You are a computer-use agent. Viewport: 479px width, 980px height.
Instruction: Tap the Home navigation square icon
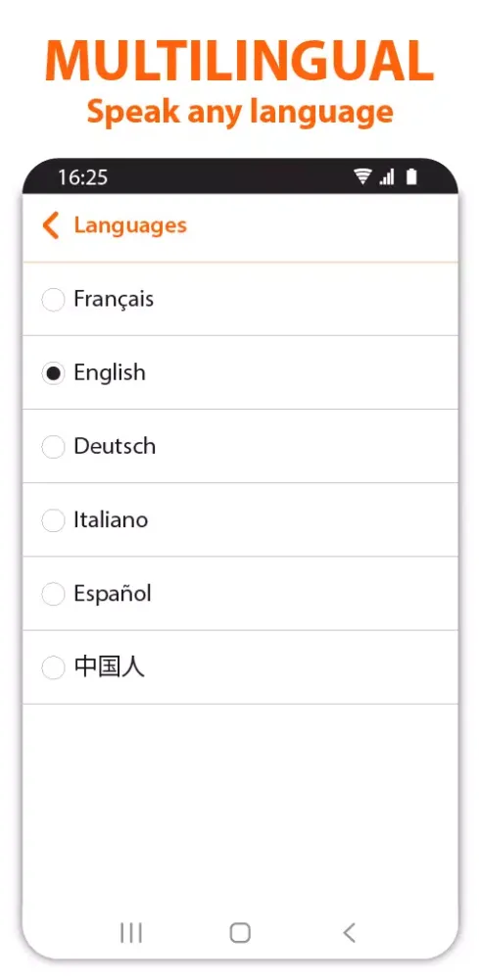point(240,933)
